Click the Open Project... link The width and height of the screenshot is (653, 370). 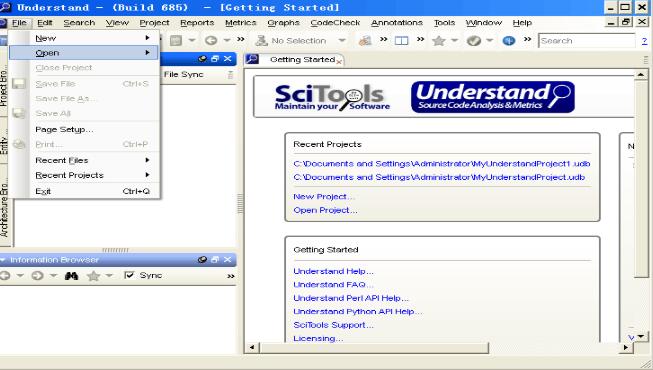coord(325,210)
